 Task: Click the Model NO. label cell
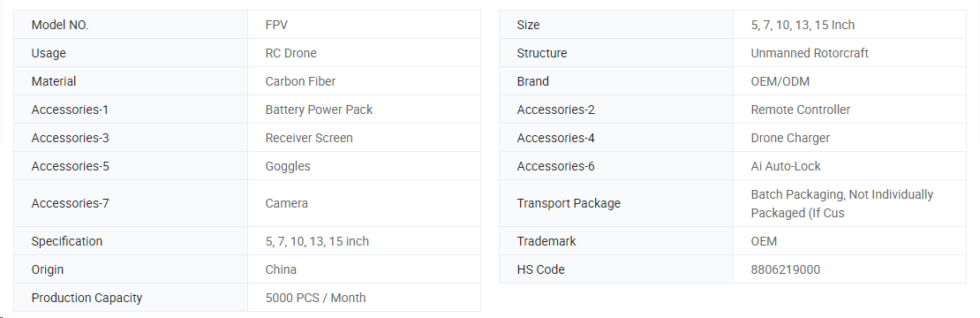click(131, 25)
